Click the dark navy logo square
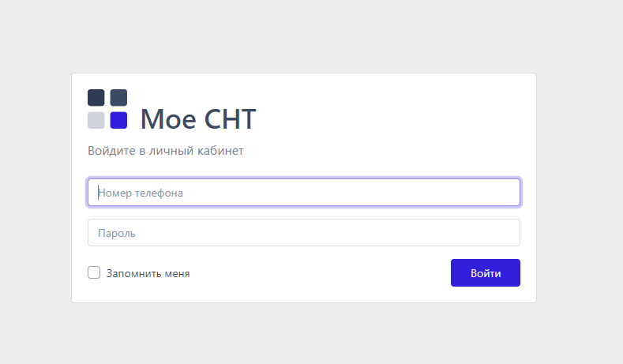The height and width of the screenshot is (364, 623). tap(96, 98)
